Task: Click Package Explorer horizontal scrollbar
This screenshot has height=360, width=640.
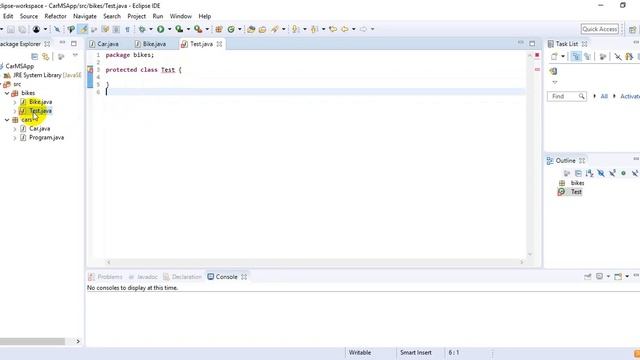Action: click(x=32, y=341)
